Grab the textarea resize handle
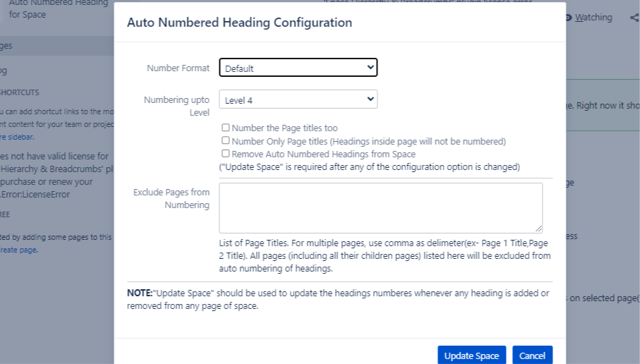The width and height of the screenshot is (640, 364). [x=539, y=229]
